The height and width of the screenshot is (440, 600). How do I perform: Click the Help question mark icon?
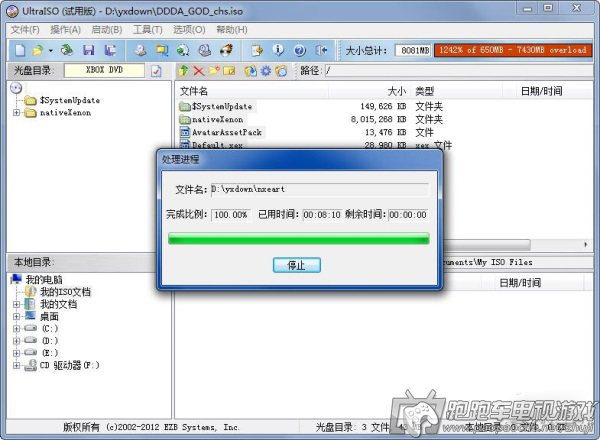pos(300,50)
